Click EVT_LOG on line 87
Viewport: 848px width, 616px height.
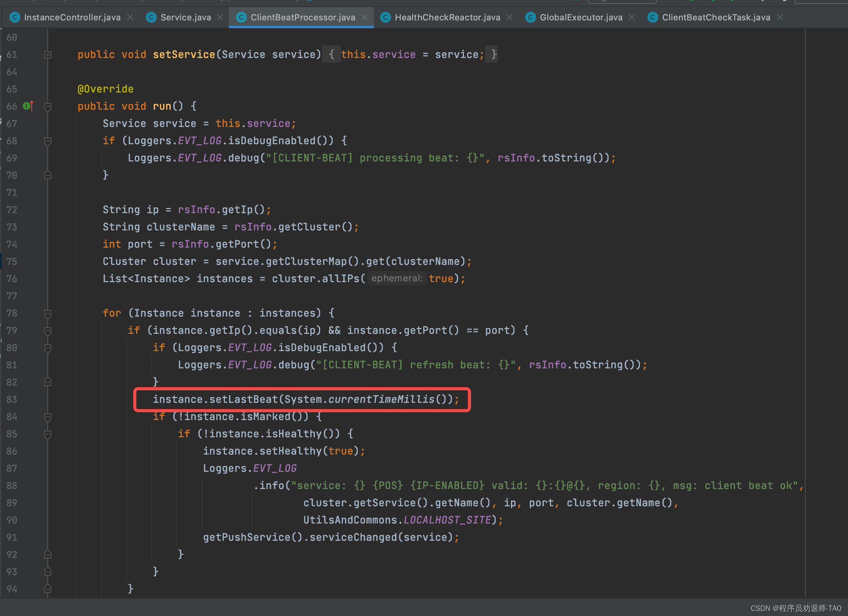click(275, 468)
